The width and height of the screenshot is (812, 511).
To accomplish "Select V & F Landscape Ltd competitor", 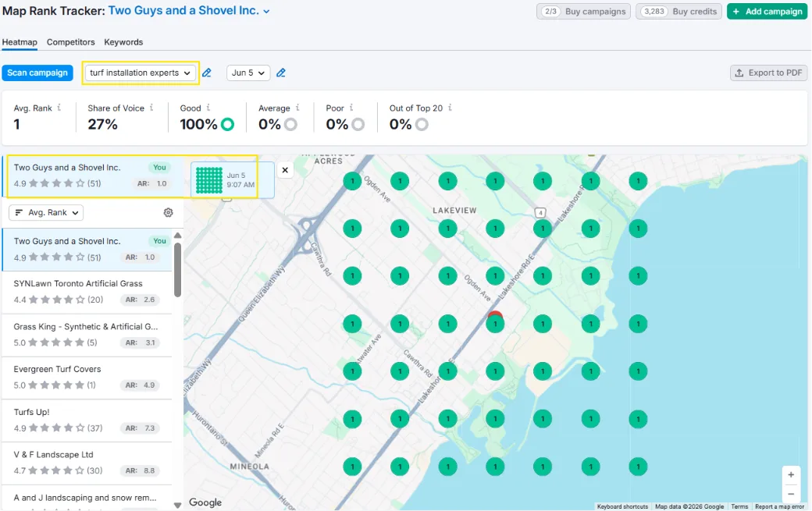I will [x=87, y=463].
